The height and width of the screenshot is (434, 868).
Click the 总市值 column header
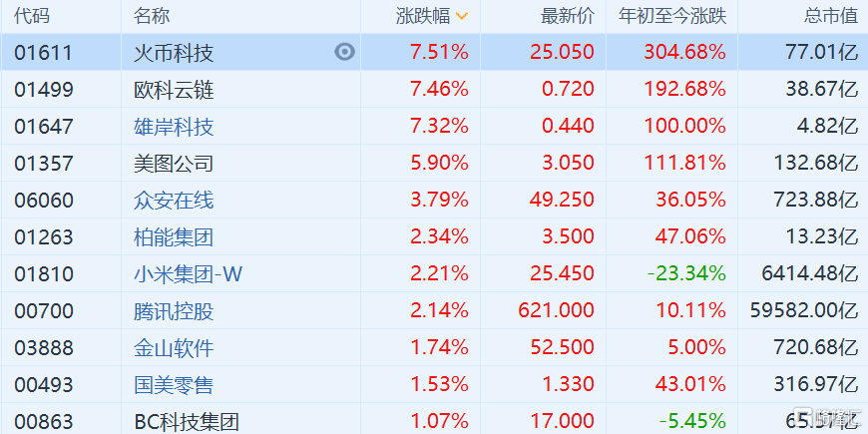[831, 17]
